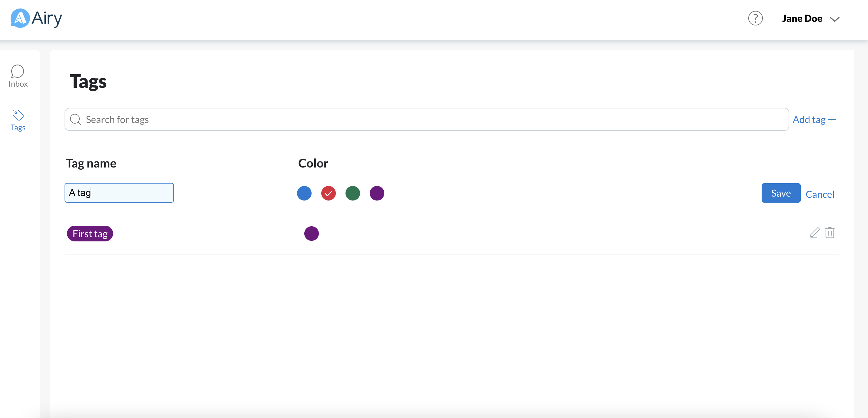Open the help question mark icon
This screenshot has width=868, height=418.
pyautogui.click(x=755, y=18)
